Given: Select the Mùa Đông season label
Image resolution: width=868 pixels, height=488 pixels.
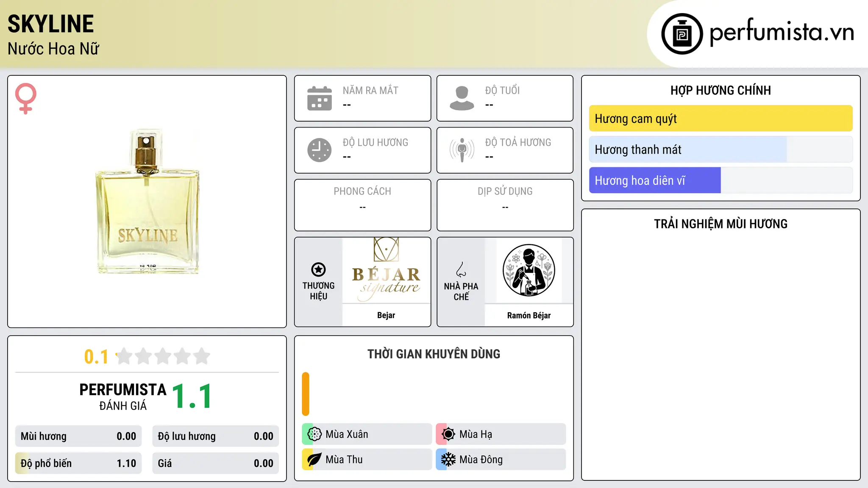Looking at the screenshot, I should [x=481, y=460].
